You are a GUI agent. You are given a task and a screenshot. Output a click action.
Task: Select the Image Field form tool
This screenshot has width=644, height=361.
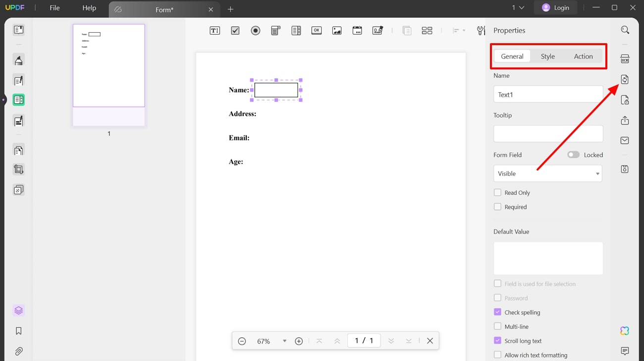click(337, 31)
